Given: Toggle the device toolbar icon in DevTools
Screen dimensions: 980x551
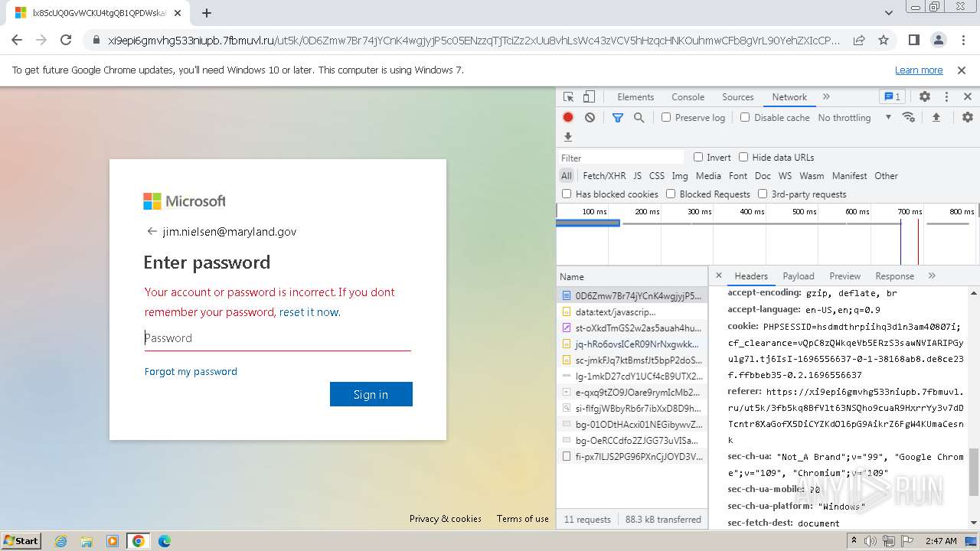Looking at the screenshot, I should point(589,97).
